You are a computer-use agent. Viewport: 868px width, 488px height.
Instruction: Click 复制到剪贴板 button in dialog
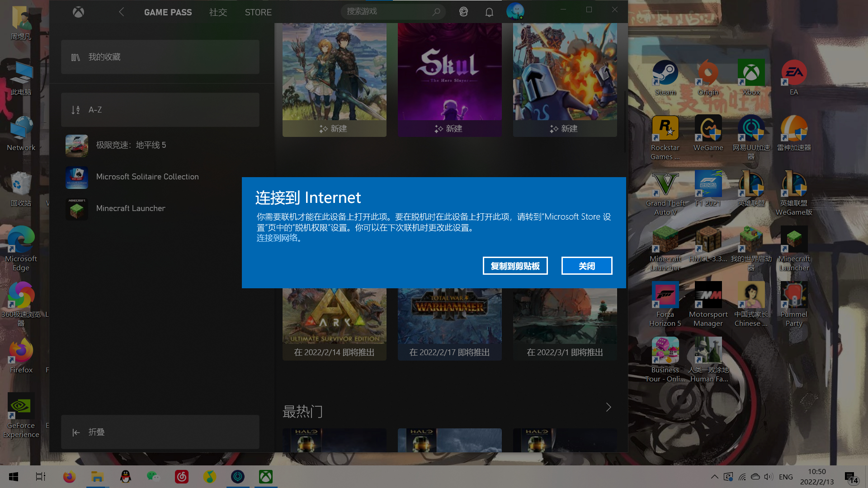click(515, 266)
